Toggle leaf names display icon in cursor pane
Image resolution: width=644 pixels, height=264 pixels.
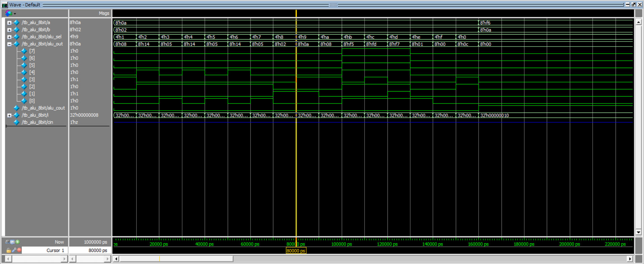click(7, 242)
